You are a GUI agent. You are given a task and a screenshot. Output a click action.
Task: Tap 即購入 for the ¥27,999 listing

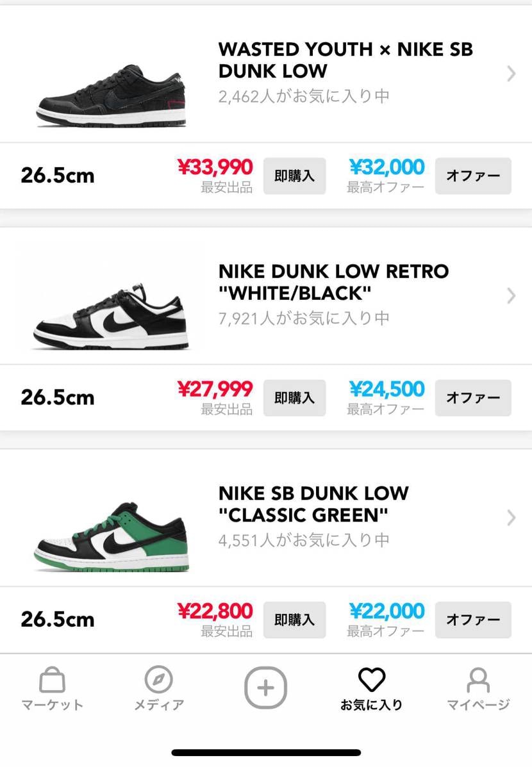click(294, 398)
